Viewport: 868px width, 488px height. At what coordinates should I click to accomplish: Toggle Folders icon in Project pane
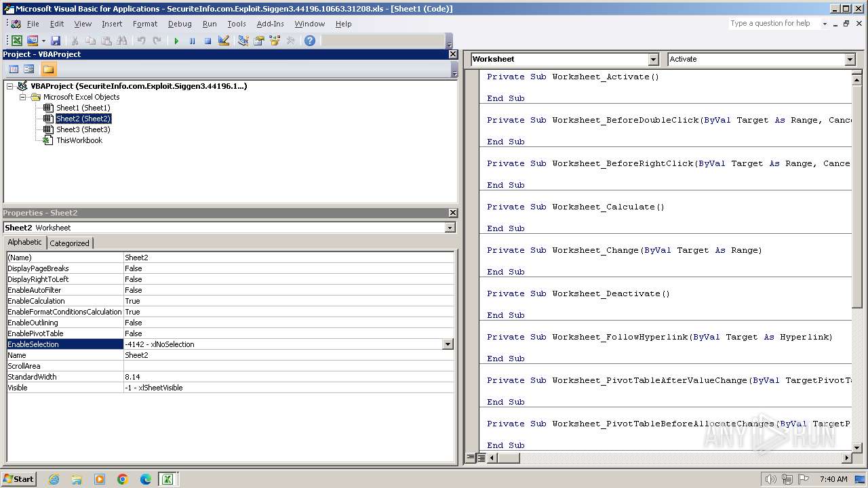(47, 69)
